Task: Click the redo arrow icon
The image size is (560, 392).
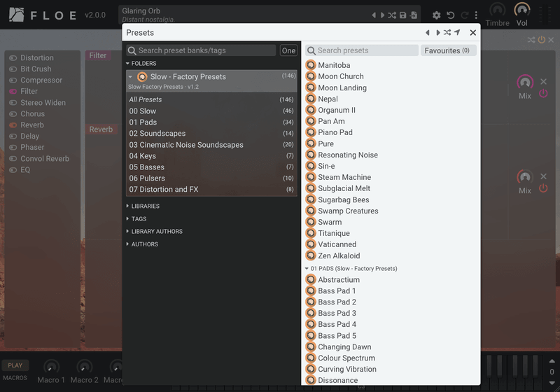Action: click(465, 15)
